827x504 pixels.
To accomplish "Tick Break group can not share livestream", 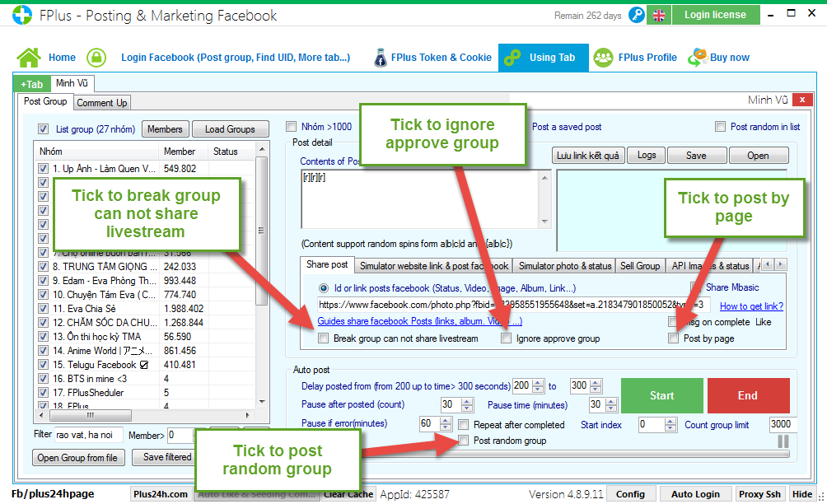I will pos(324,338).
